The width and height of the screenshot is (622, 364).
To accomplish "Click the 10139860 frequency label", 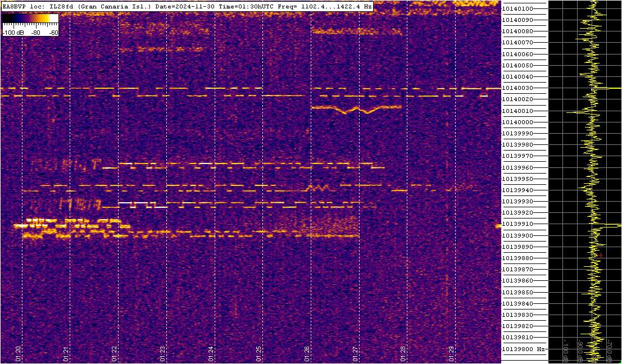I will (517, 281).
